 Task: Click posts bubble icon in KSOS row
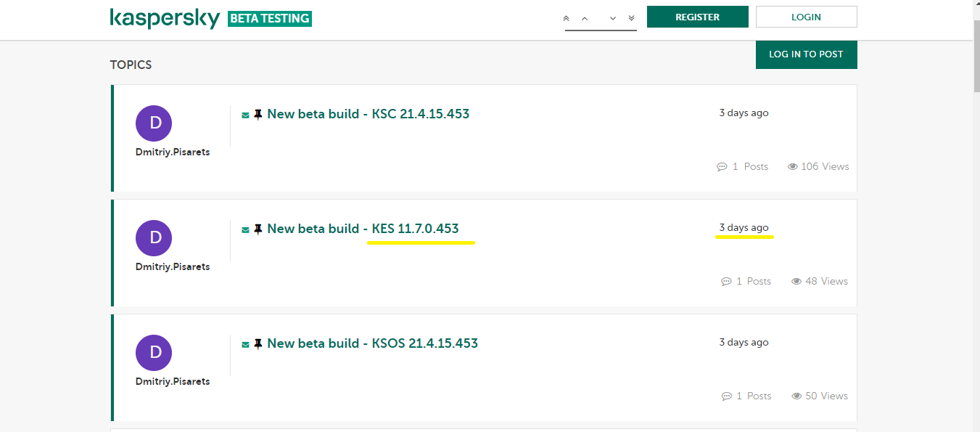726,396
